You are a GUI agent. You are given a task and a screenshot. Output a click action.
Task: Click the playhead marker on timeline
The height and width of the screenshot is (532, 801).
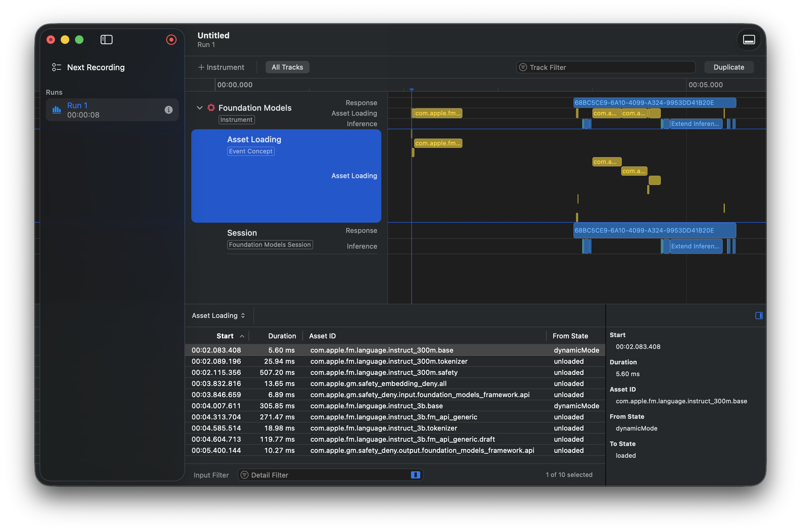click(411, 90)
